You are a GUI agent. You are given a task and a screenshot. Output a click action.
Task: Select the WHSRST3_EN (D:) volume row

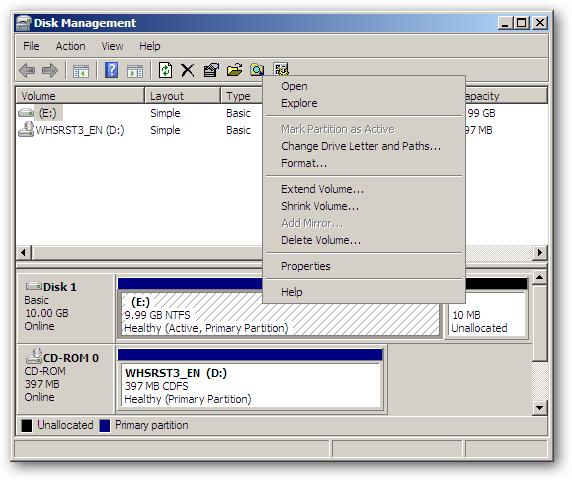point(80,130)
